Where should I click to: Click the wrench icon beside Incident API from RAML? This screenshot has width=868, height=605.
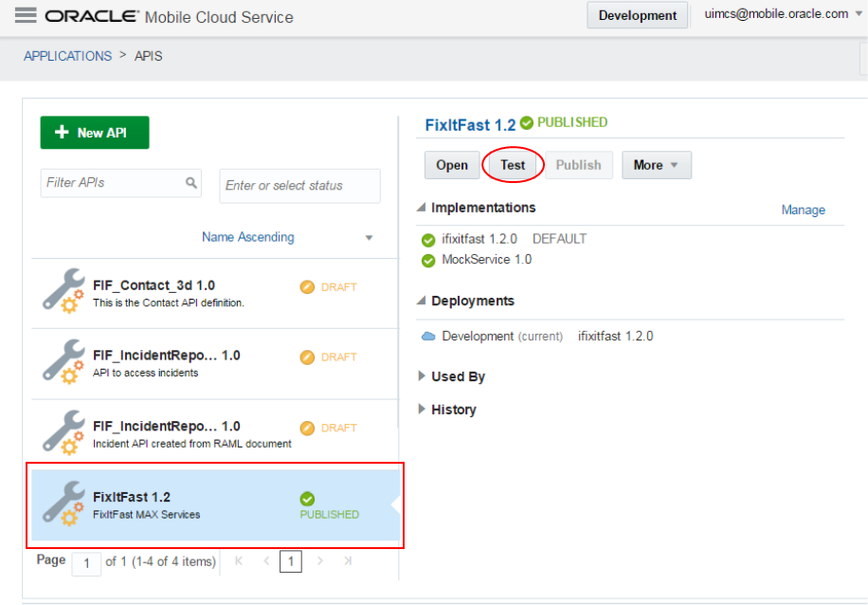coord(63,432)
